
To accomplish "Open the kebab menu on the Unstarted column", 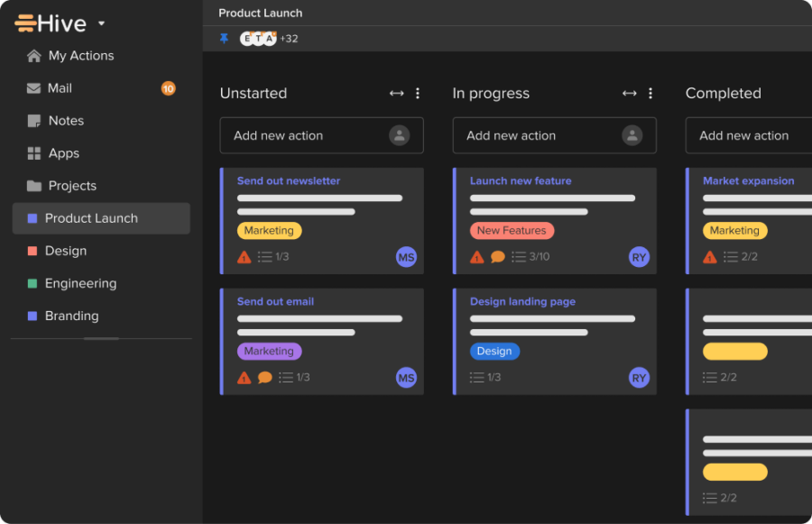I will [417, 93].
